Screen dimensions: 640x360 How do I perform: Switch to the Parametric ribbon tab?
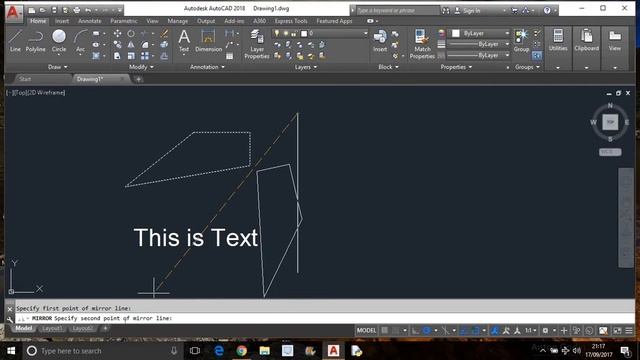pyautogui.click(x=124, y=21)
